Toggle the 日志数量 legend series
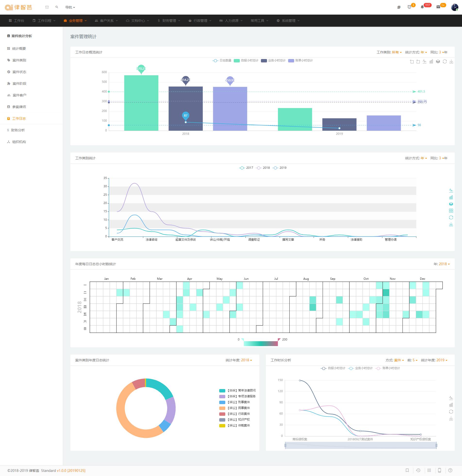462x476 pixels. point(222,60)
